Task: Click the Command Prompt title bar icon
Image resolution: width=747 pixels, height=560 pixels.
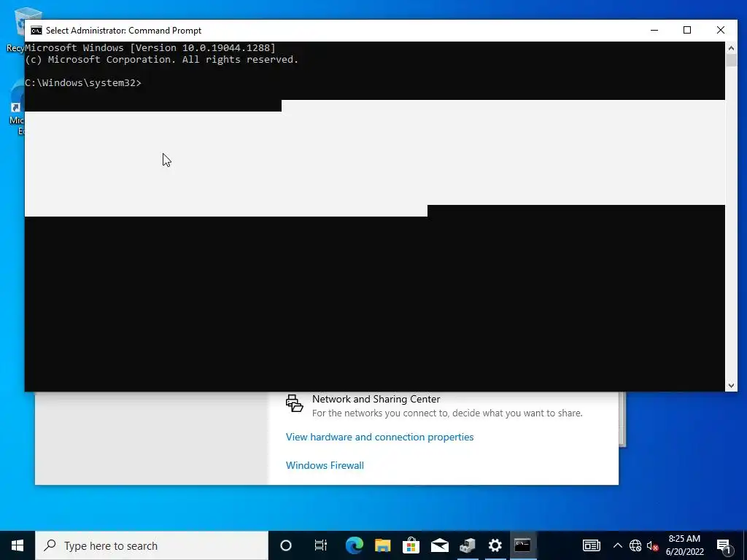Action: pos(36,31)
